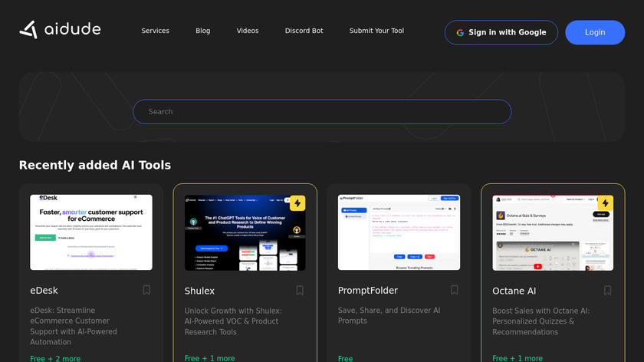The width and height of the screenshot is (644, 362).
Task: Click the eDesk description text
Action: coord(74,326)
